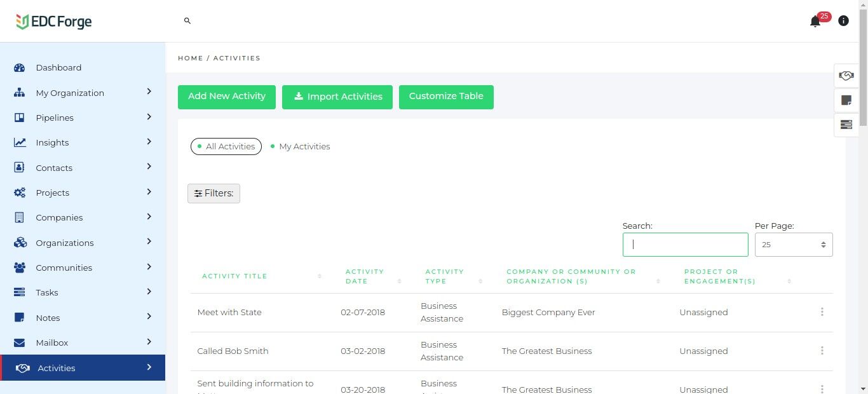Select the All Activities view
Image resolution: width=868 pixels, height=394 pixels.
click(226, 146)
